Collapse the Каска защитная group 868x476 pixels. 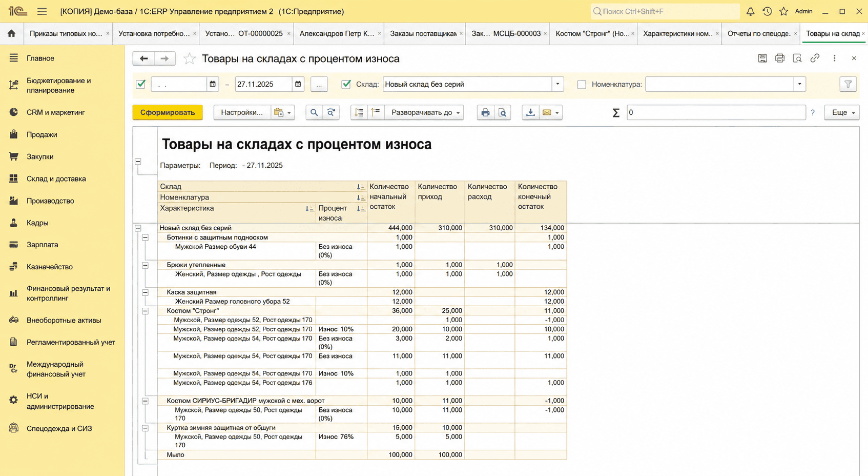[x=146, y=292]
